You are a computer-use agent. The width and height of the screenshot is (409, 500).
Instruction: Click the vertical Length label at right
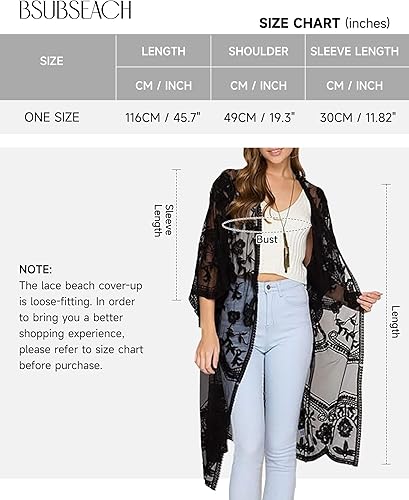coord(395,322)
